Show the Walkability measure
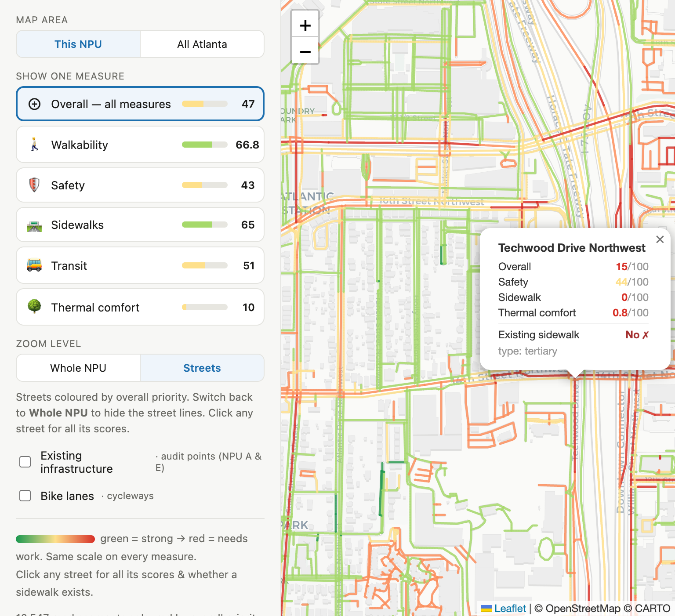The image size is (675, 616). (140, 145)
